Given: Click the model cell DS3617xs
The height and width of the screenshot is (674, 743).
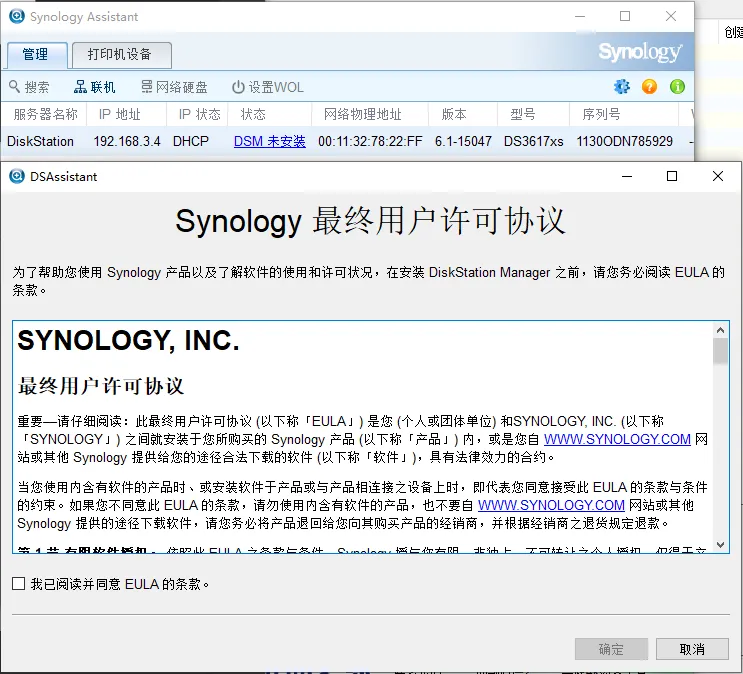Looking at the screenshot, I should click(534, 141).
